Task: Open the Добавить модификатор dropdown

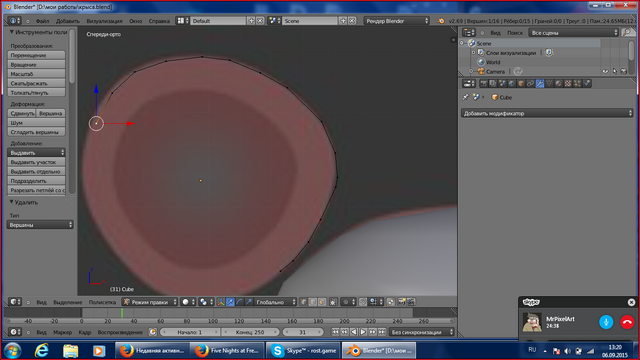Action: click(x=547, y=113)
